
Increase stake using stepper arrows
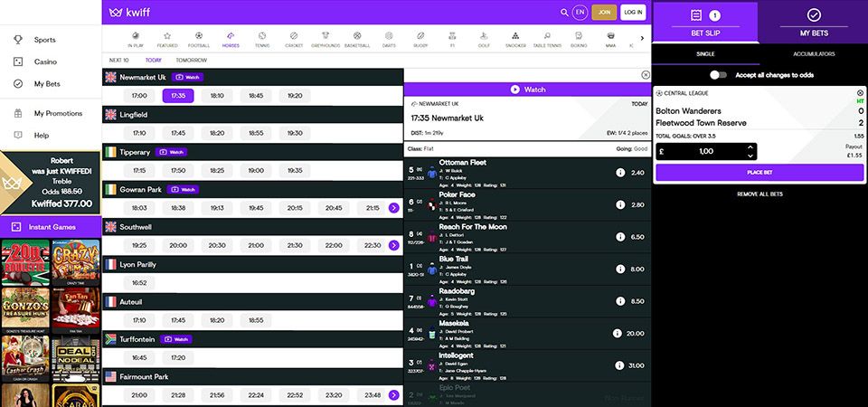(x=750, y=147)
